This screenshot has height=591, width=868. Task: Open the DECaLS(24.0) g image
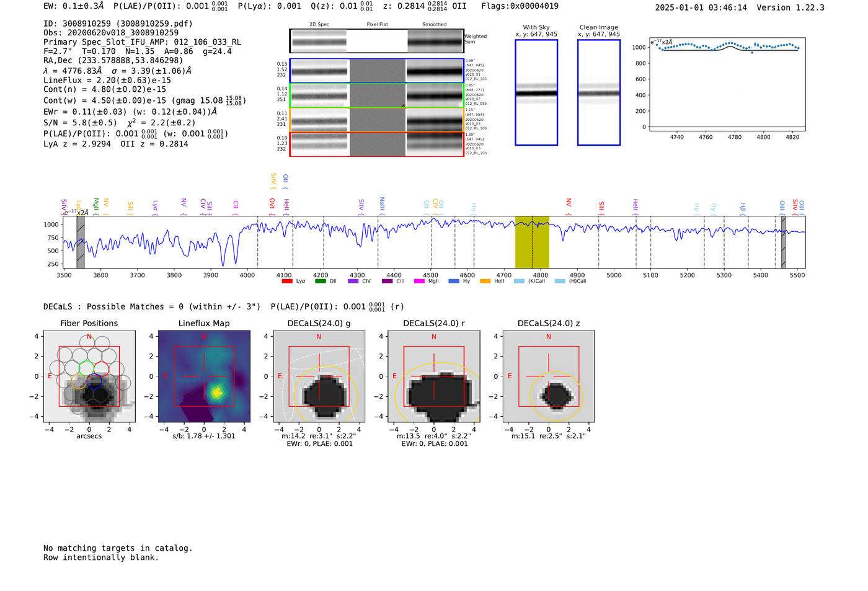tap(319, 376)
